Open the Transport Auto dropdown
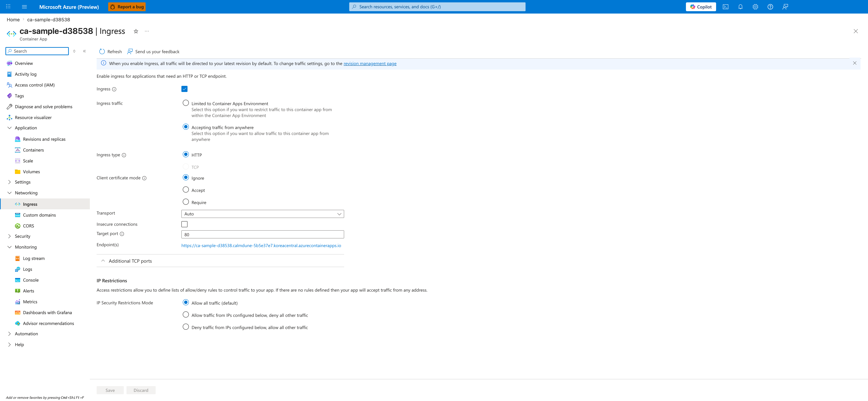 click(262, 214)
